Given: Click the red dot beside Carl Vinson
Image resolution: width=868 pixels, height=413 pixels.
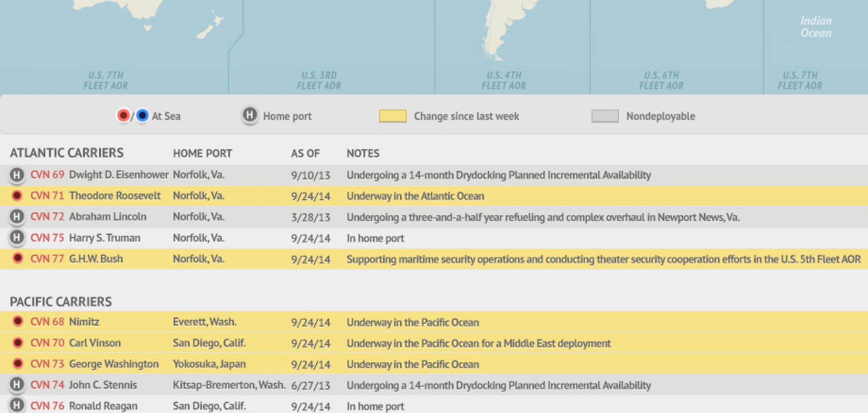Looking at the screenshot, I should pyautogui.click(x=18, y=343).
